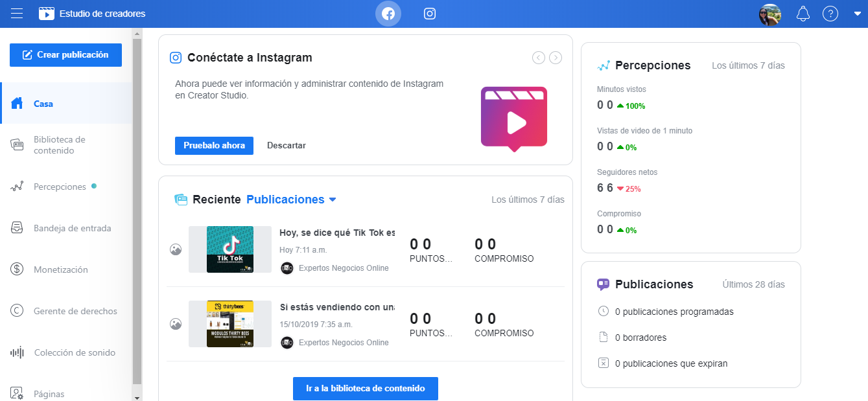Click the sound wave Colección de sonido icon
The image size is (868, 401).
(x=17, y=352)
